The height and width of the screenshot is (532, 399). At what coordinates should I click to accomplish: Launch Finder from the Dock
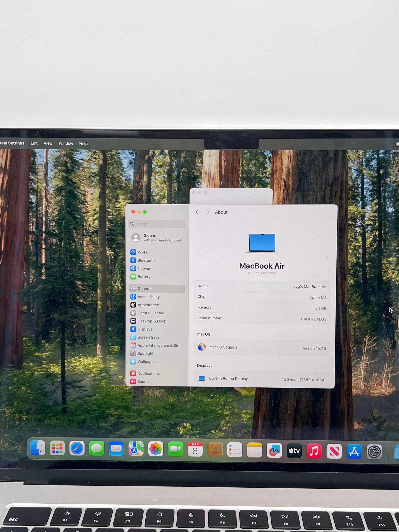point(38,448)
